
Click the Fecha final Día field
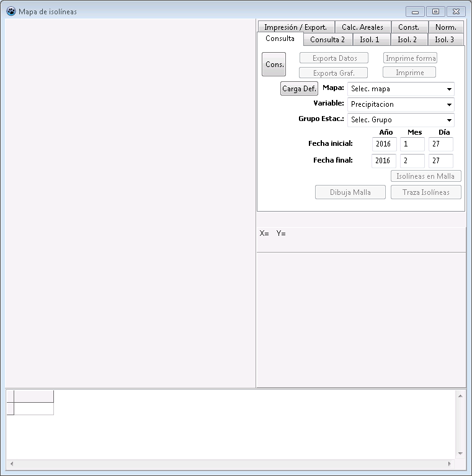(x=440, y=161)
